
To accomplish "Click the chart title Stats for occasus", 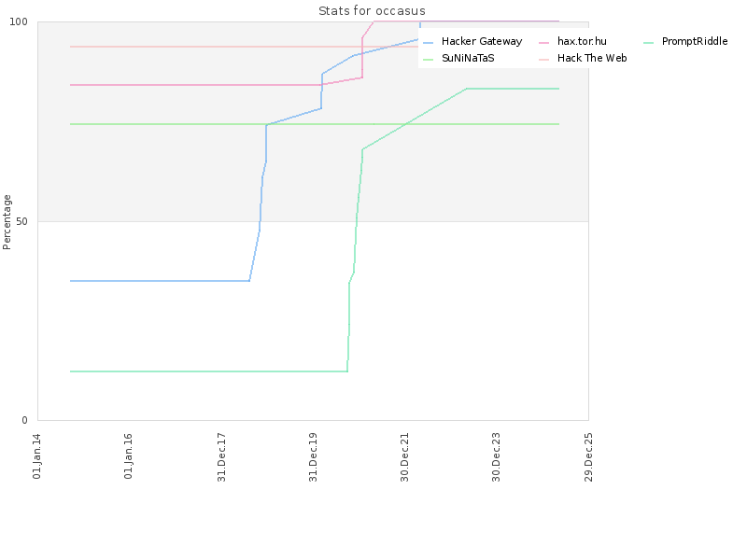I will tap(372, 10).
